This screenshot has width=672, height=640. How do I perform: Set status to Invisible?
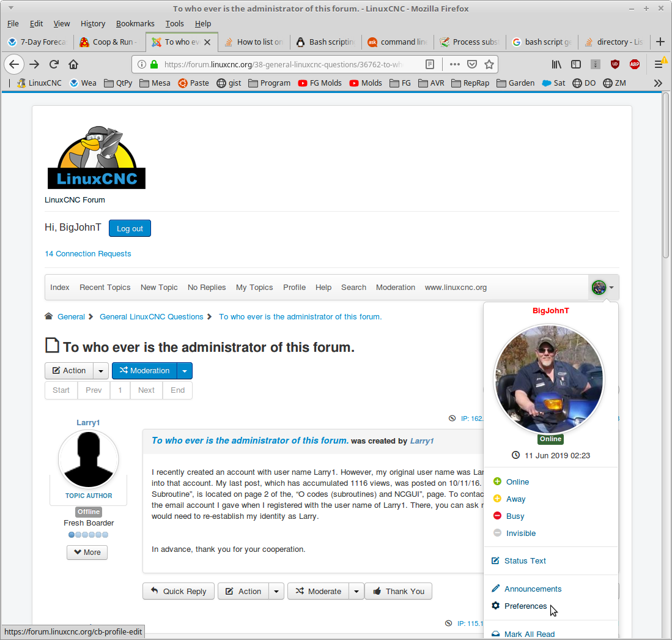520,534
